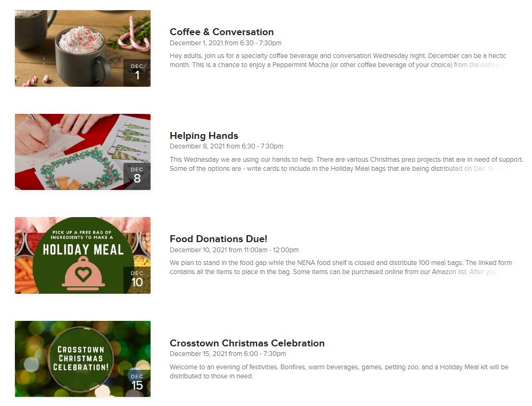Click the peppermint mocha coffee thumbnail
The width and height of the screenshot is (532, 406).
pos(82,48)
